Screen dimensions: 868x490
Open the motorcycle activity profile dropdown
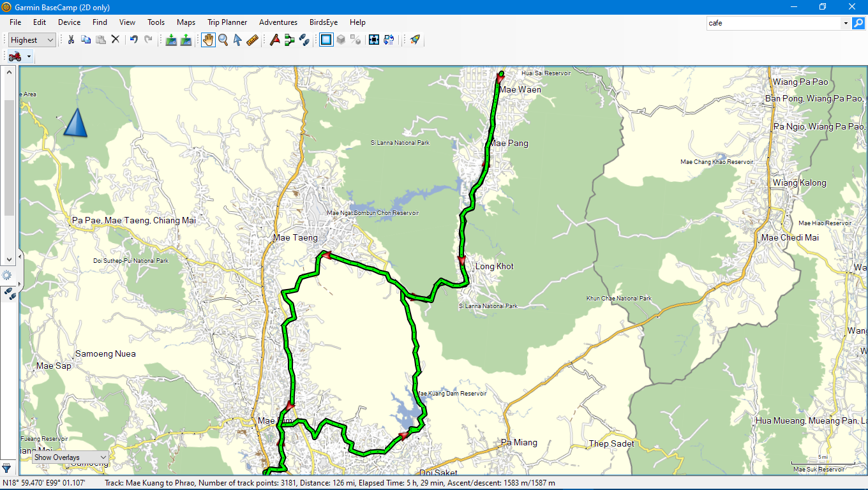[20, 56]
